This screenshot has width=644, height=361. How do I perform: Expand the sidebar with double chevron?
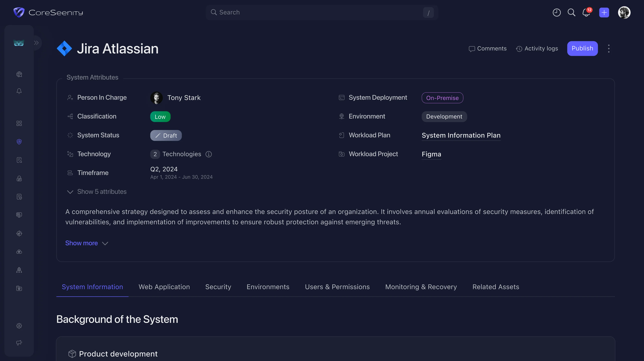(36, 43)
